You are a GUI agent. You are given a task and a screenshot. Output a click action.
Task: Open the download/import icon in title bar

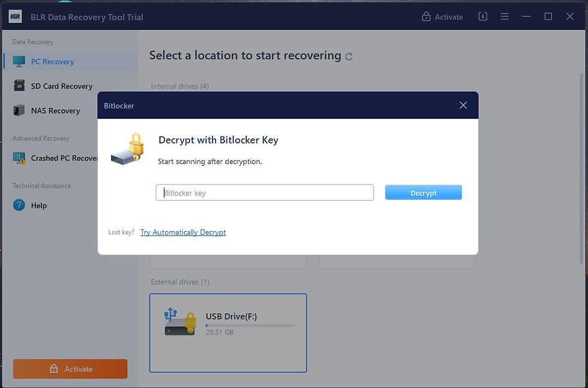tap(483, 16)
